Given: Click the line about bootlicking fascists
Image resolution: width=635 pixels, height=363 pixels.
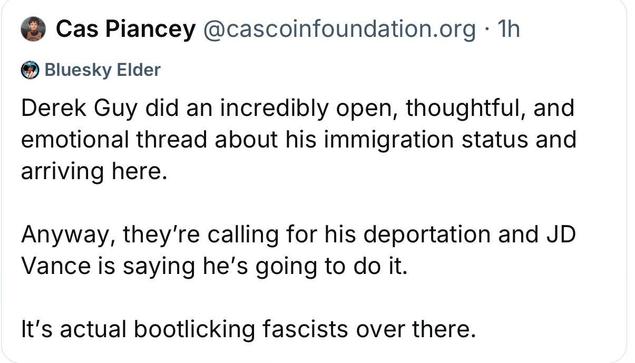Looking at the screenshot, I should pos(248,329).
